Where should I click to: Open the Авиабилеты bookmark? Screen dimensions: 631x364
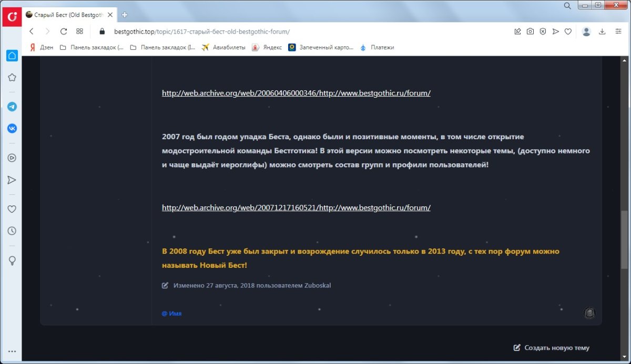[x=223, y=47]
